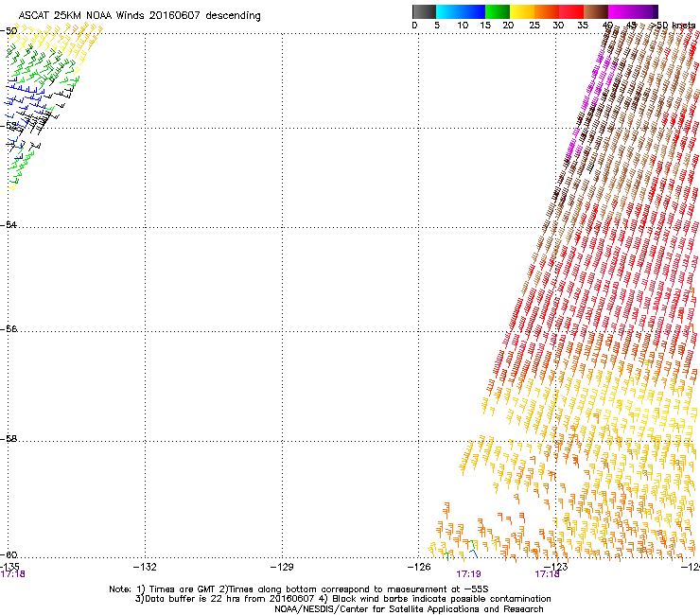Screen dimensions: 700x615
Task: Click the cyan 5-10 knots legend segment
Action: click(x=448, y=11)
